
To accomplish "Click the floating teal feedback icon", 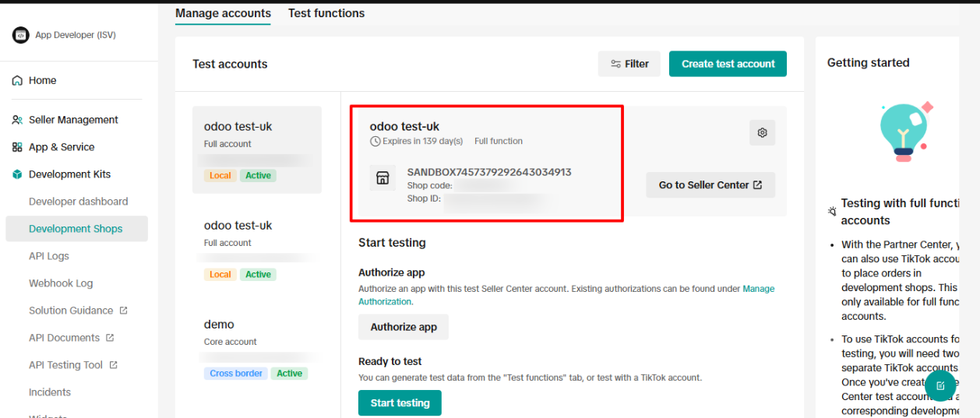I will pyautogui.click(x=940, y=385).
